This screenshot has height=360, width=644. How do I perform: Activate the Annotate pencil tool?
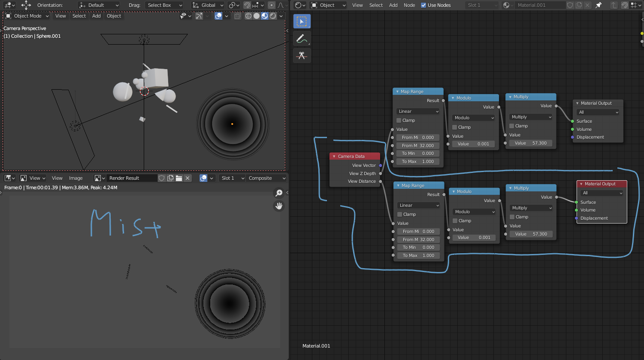pos(302,39)
